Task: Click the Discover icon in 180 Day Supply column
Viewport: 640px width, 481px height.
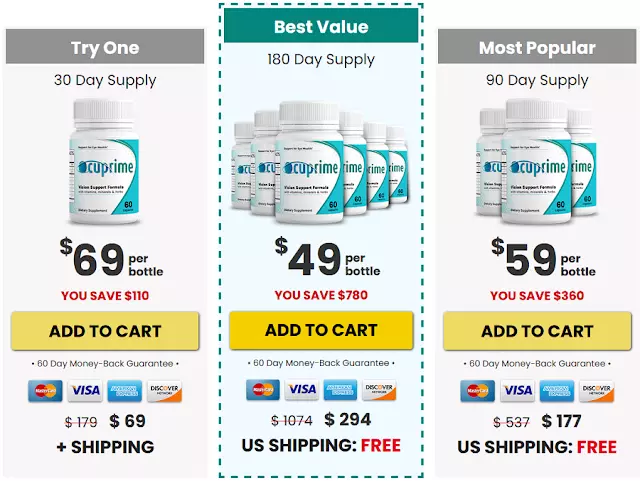Action: coord(379,390)
